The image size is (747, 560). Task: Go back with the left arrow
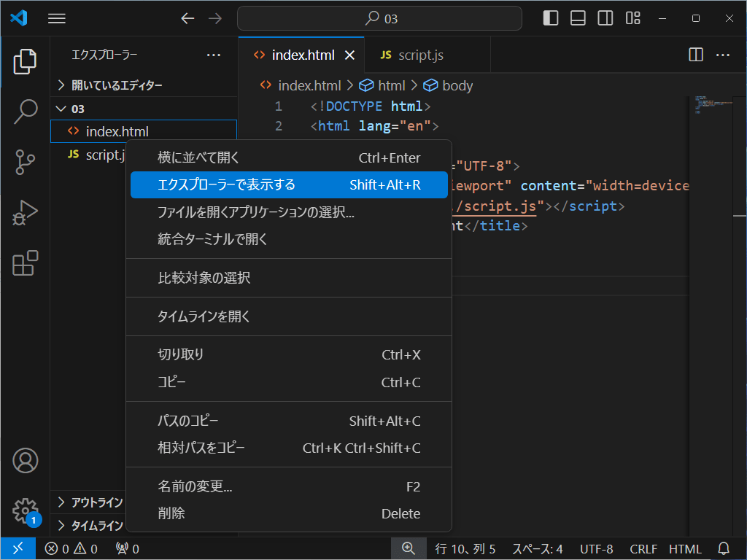tap(187, 18)
